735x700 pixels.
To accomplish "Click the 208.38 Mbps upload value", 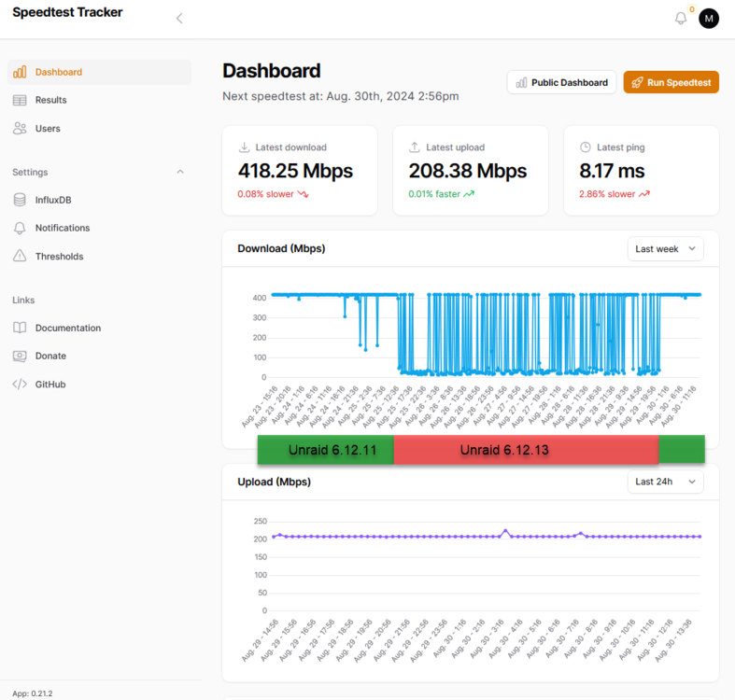I will coord(468,171).
